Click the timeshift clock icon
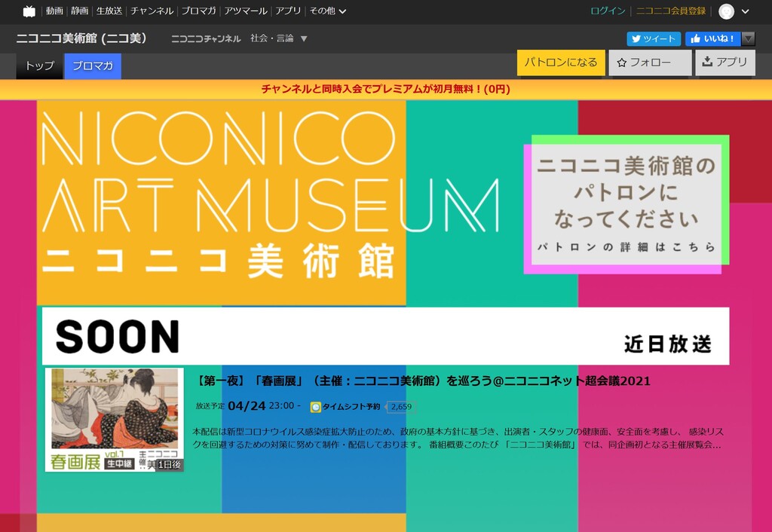Image resolution: width=772 pixels, height=532 pixels. click(x=316, y=407)
